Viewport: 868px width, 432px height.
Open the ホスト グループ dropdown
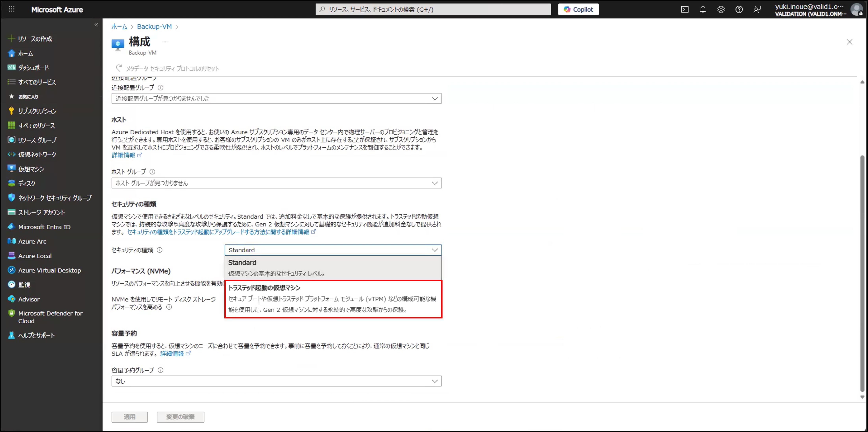[x=276, y=183]
